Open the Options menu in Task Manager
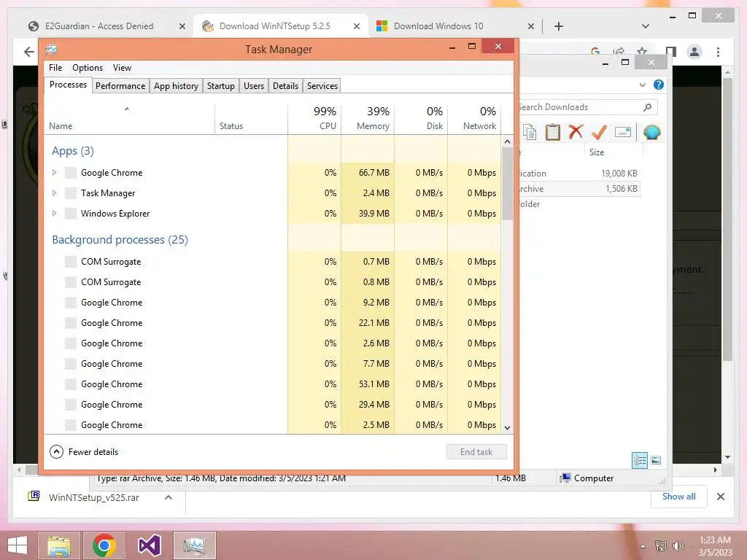Viewport: 747px width, 560px height. 88,68
